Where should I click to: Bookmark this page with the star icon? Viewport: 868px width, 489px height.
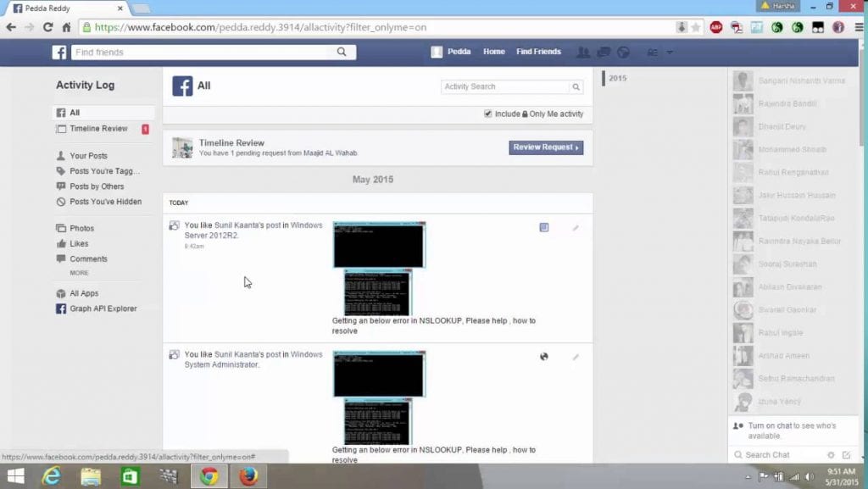696,27
